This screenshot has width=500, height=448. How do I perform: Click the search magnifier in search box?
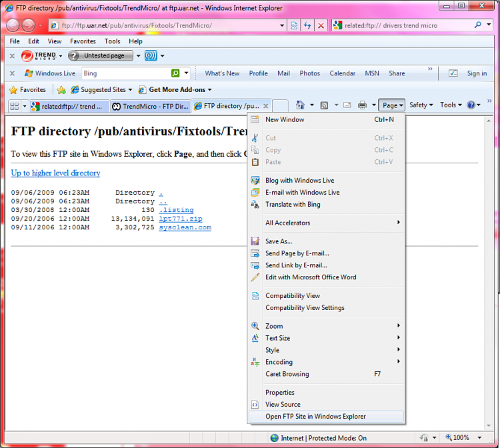[x=478, y=25]
